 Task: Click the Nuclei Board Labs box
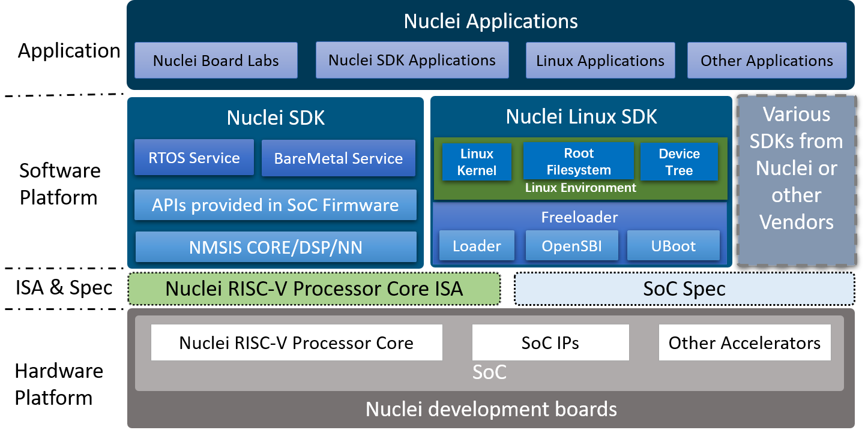(x=216, y=61)
